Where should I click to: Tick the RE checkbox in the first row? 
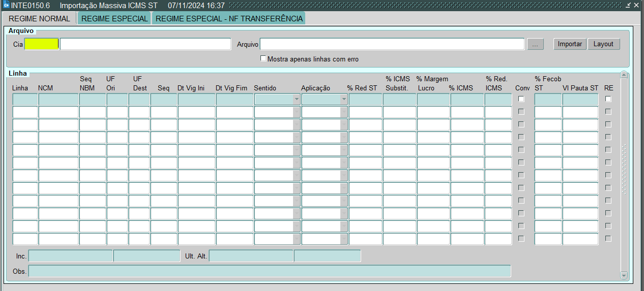(x=608, y=99)
